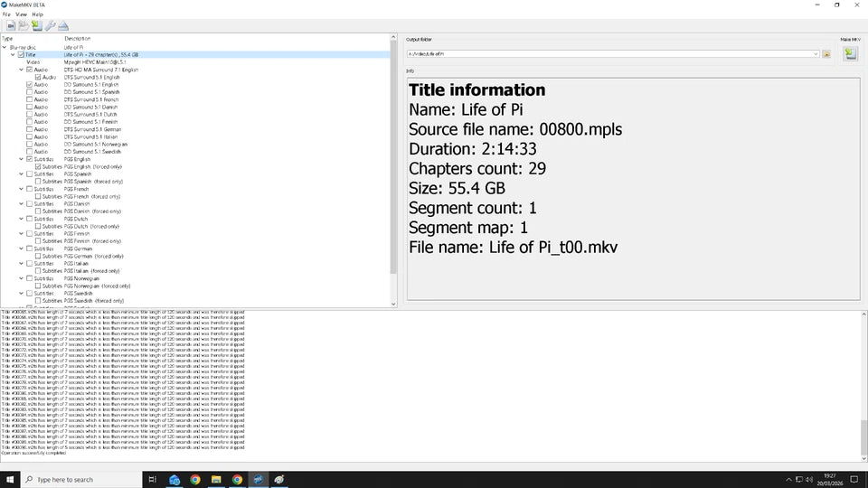
Task: Click the Make MKV button icon
Action: [850, 53]
